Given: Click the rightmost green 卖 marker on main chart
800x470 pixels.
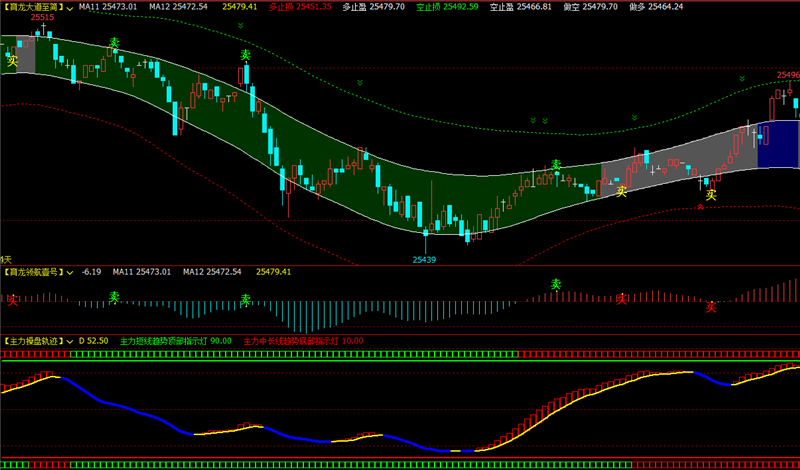Looking at the screenshot, I should (556, 165).
